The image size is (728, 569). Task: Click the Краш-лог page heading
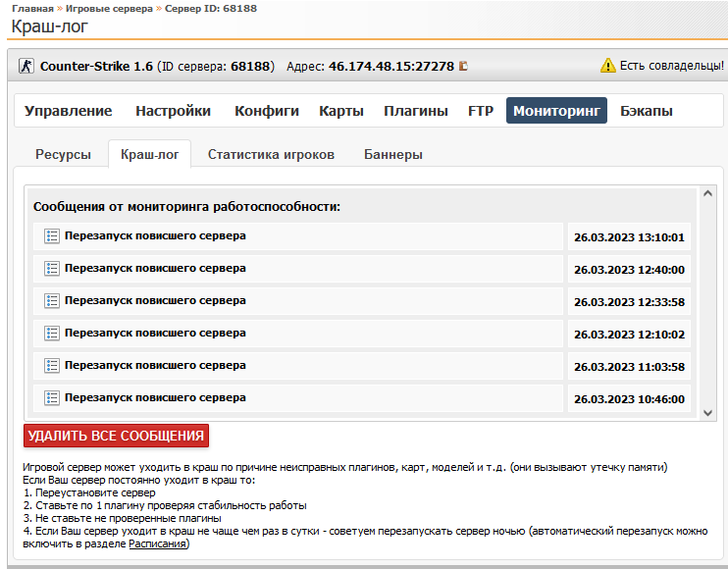pyautogui.click(x=49, y=26)
